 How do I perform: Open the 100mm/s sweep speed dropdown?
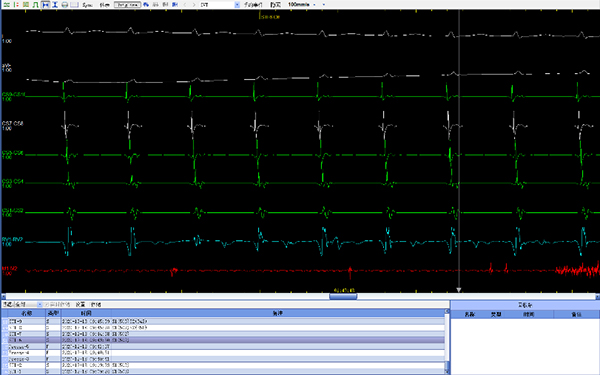pos(315,5)
